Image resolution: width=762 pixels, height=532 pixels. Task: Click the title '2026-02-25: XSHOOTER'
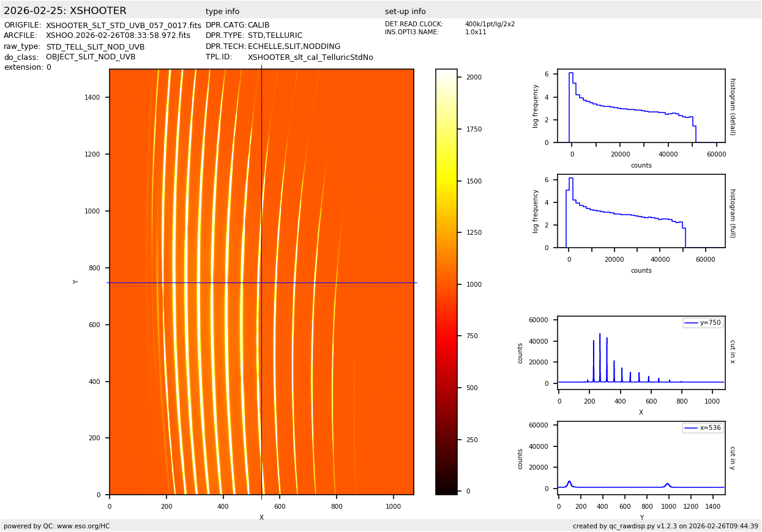point(65,11)
